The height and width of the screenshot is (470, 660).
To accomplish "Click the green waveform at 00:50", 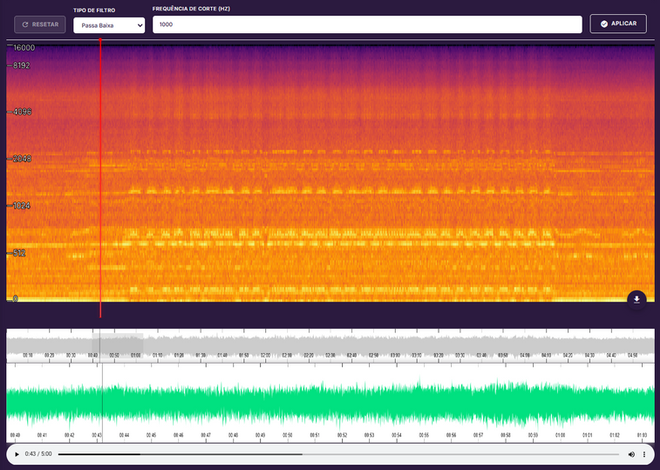I will tap(287, 402).
